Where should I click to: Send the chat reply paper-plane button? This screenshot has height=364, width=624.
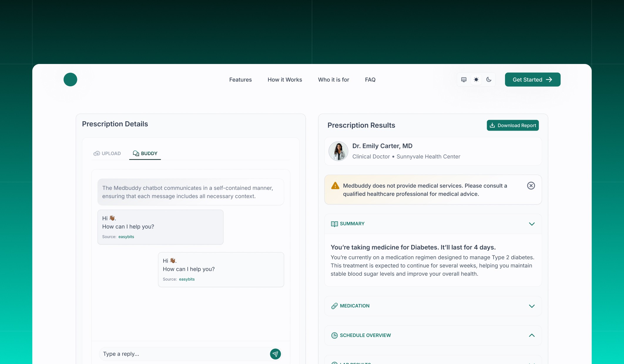click(x=275, y=354)
